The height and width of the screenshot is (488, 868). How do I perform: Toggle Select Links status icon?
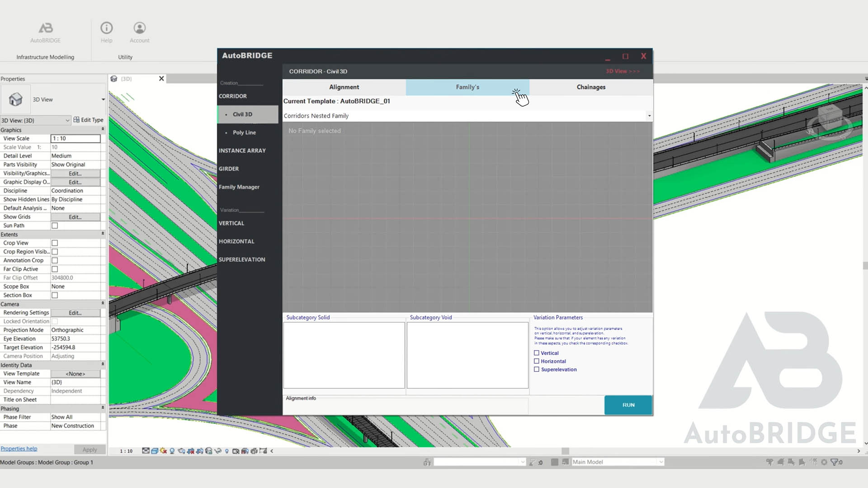769,462
